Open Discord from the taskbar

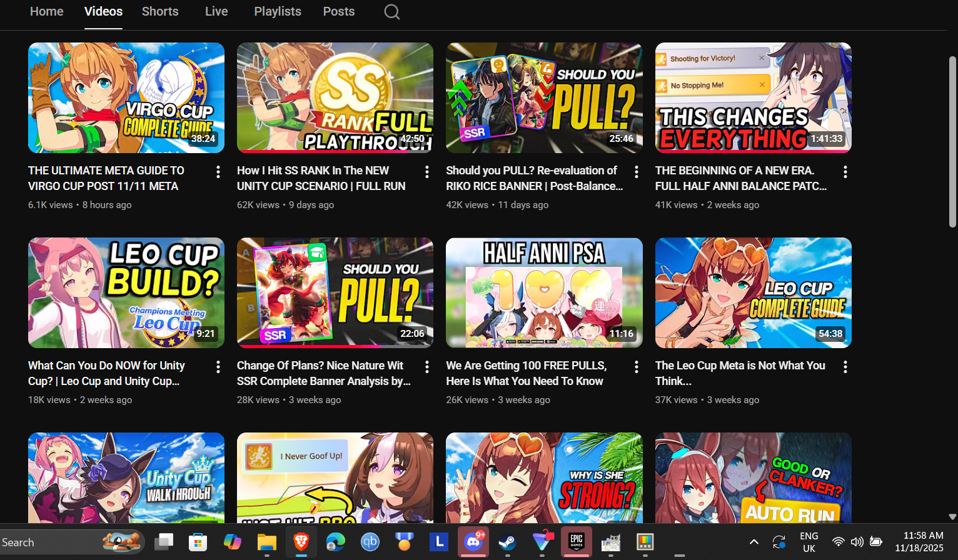pyautogui.click(x=473, y=542)
